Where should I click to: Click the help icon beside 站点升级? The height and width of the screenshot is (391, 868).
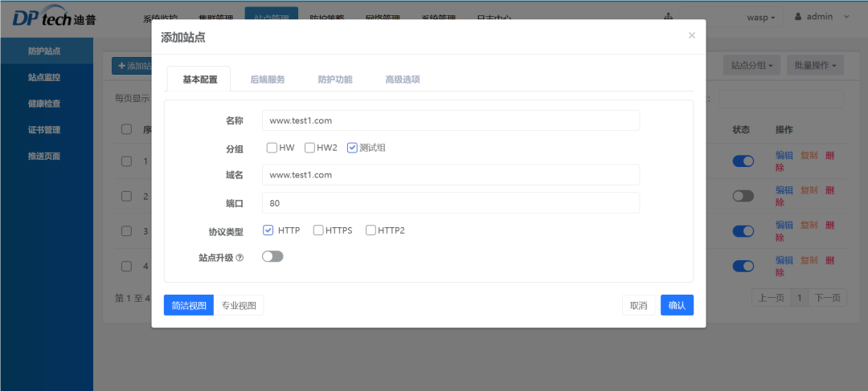240,258
